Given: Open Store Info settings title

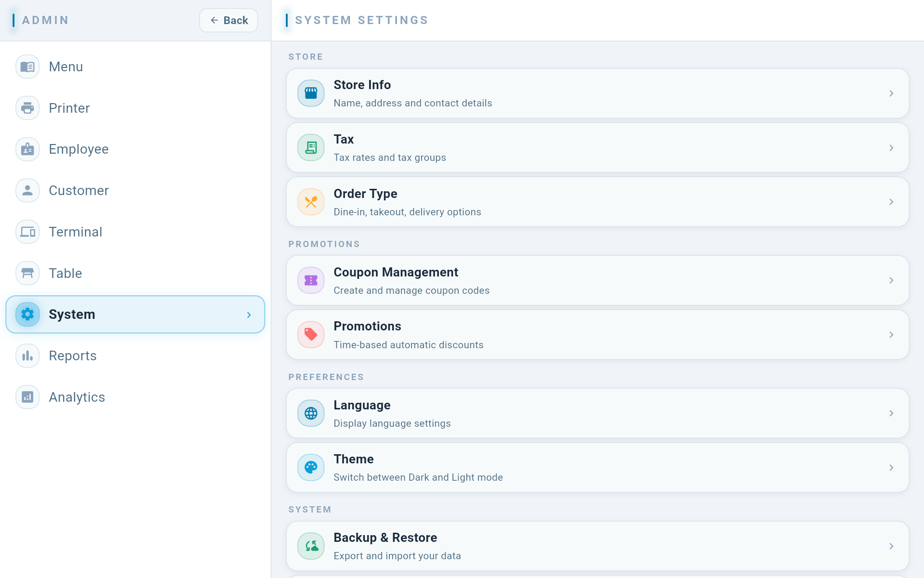Looking at the screenshot, I should (362, 85).
